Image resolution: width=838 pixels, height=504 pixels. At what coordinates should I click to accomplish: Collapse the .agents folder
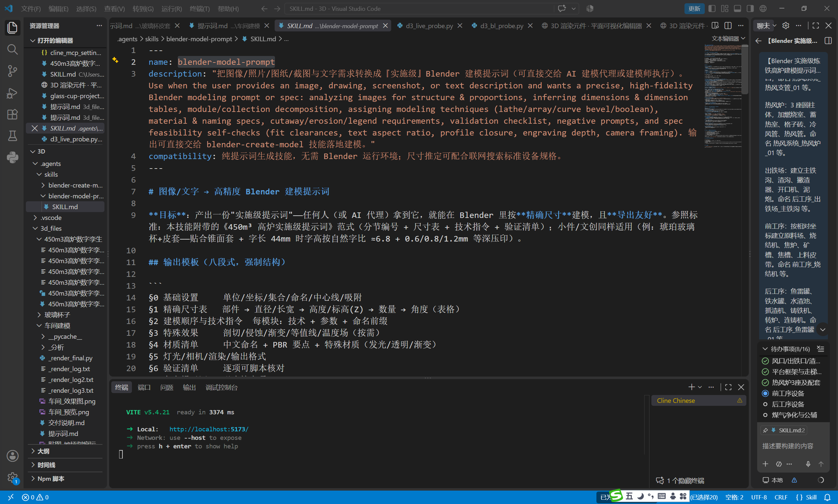pos(35,164)
